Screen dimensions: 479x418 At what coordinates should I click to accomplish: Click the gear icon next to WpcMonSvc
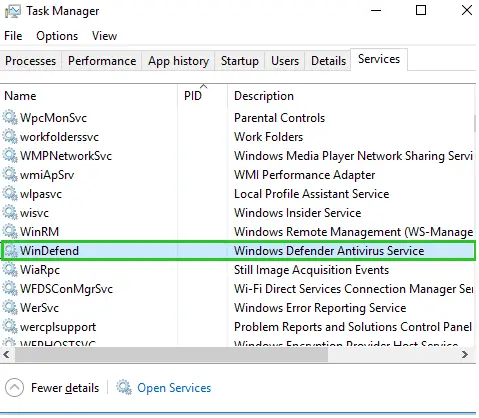tap(10, 117)
